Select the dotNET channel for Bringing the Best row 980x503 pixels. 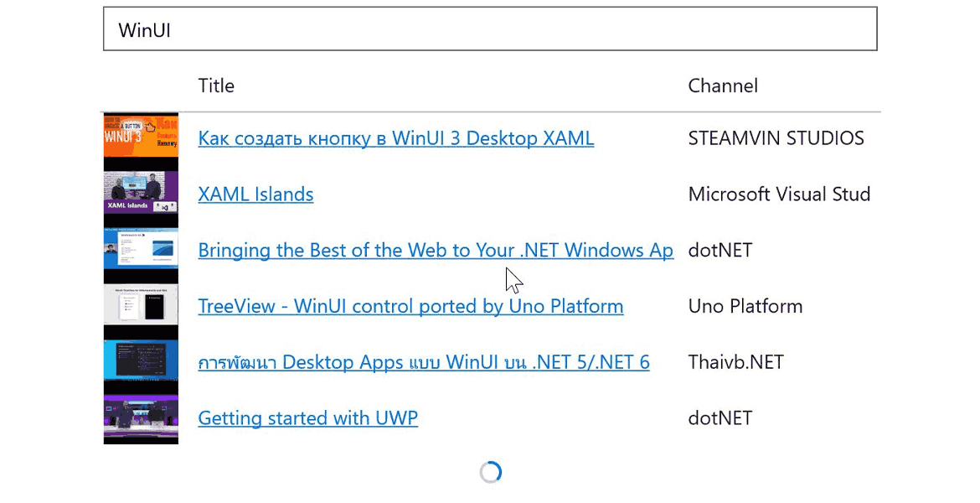[x=720, y=251]
